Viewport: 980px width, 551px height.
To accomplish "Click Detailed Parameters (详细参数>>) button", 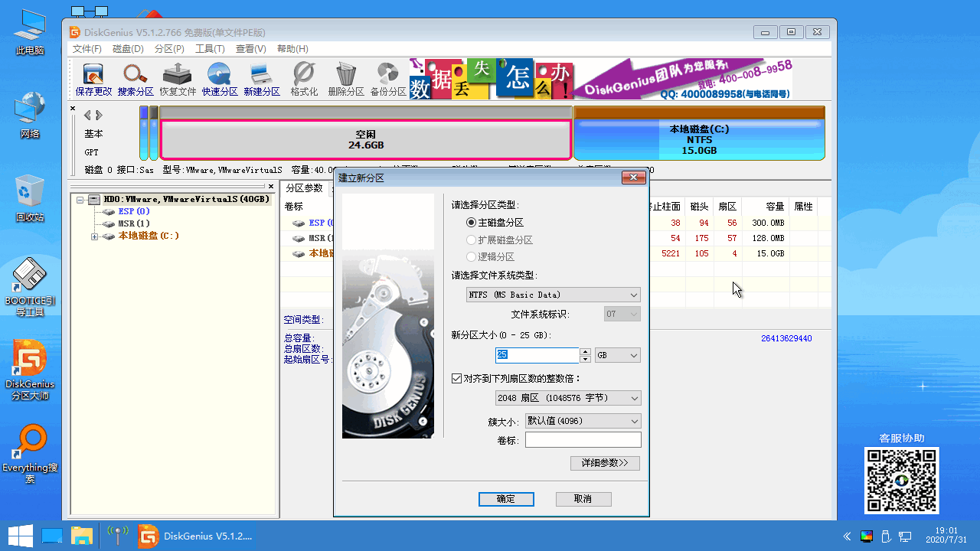I will tap(605, 463).
